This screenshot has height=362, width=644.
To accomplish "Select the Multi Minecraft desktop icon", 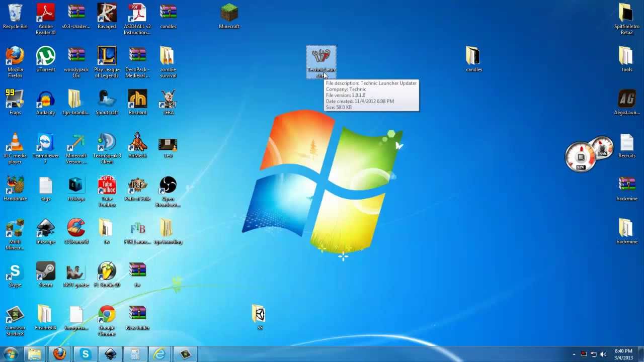I will [x=15, y=235].
